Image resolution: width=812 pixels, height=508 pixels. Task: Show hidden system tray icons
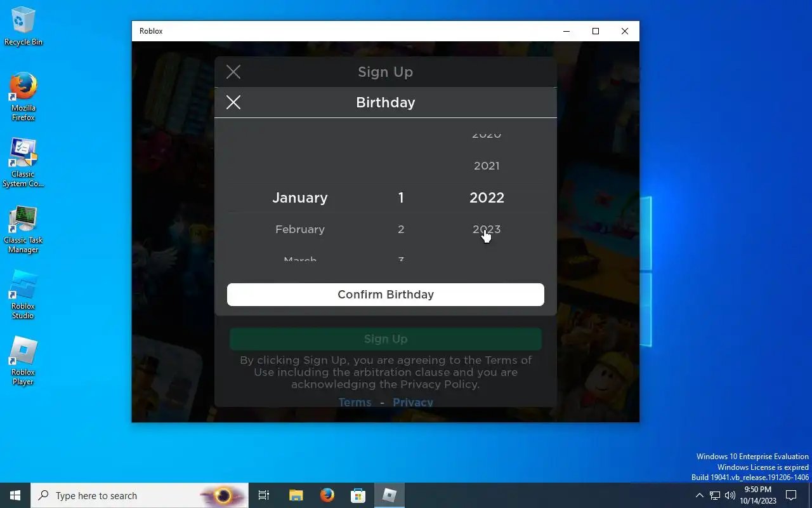click(x=700, y=495)
